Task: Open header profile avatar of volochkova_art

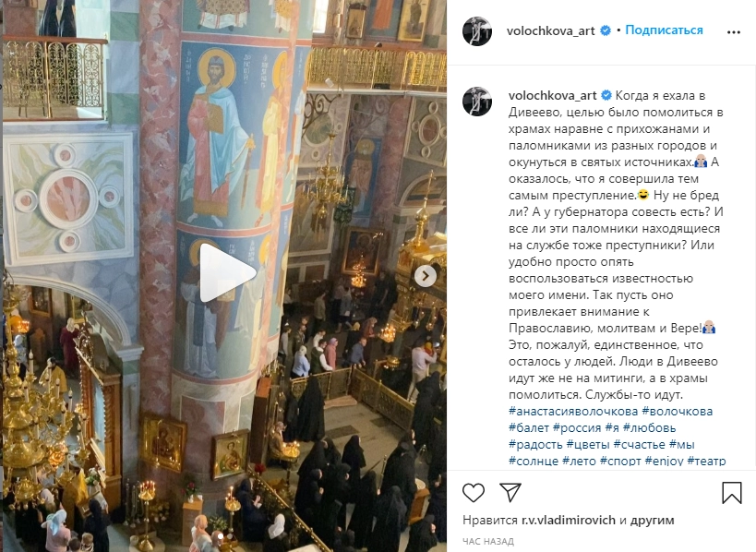Action: pos(477,31)
